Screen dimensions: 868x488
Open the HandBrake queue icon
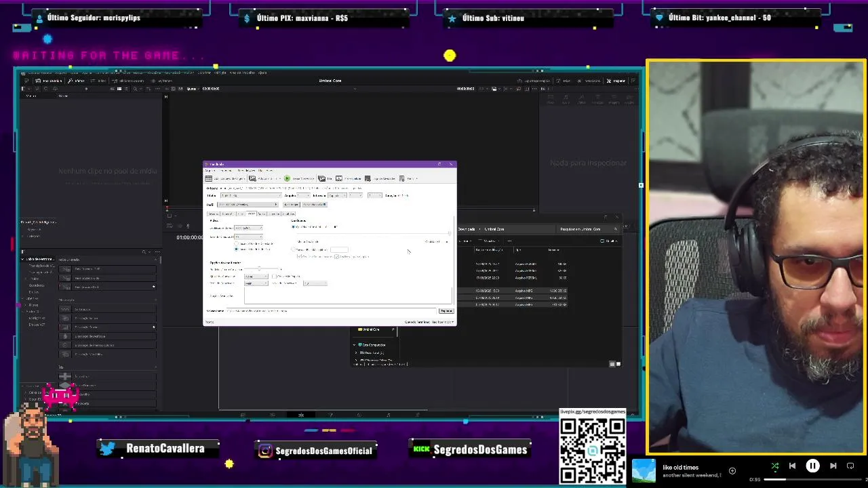[321, 178]
